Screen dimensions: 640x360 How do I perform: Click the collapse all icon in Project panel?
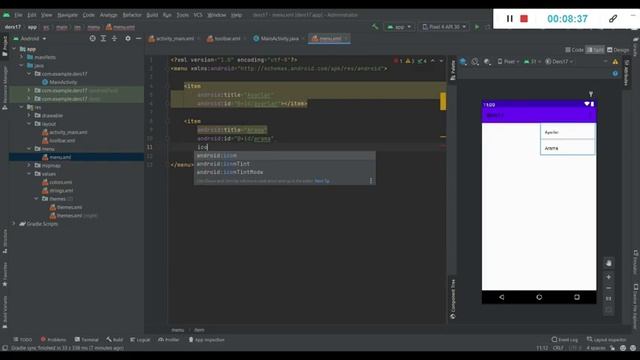coord(114,38)
